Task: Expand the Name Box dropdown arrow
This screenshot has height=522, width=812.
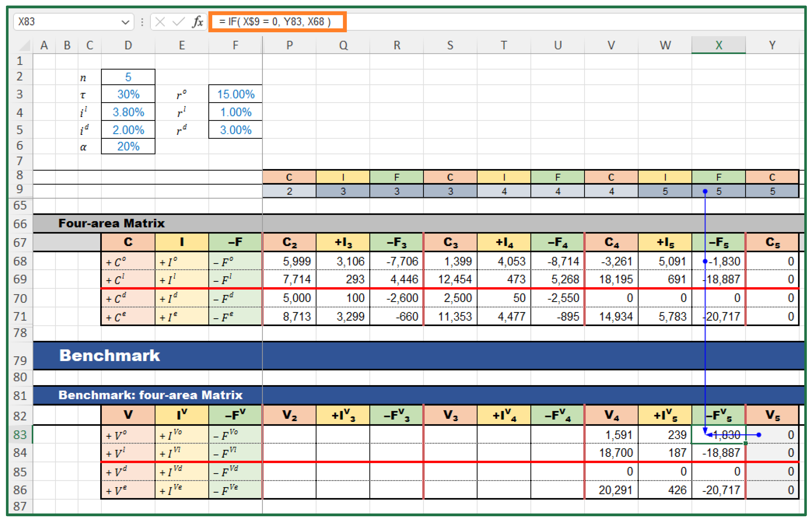Action: (125, 22)
